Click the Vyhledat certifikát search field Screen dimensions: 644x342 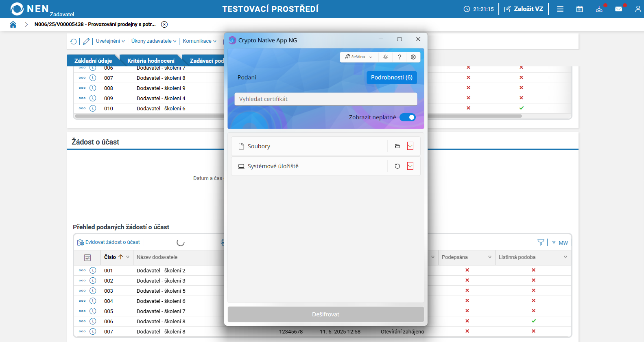pyautogui.click(x=326, y=99)
